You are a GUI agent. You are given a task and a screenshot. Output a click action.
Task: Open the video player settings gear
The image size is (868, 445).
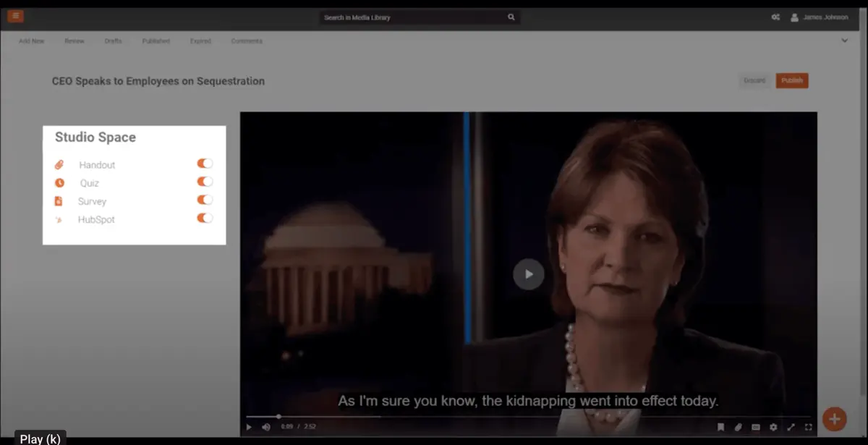(773, 427)
